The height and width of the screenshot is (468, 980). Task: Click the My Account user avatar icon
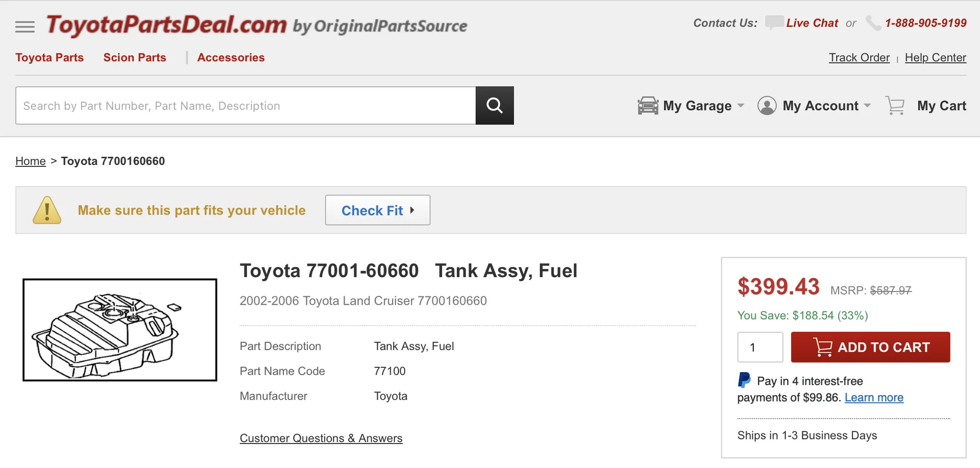click(767, 106)
